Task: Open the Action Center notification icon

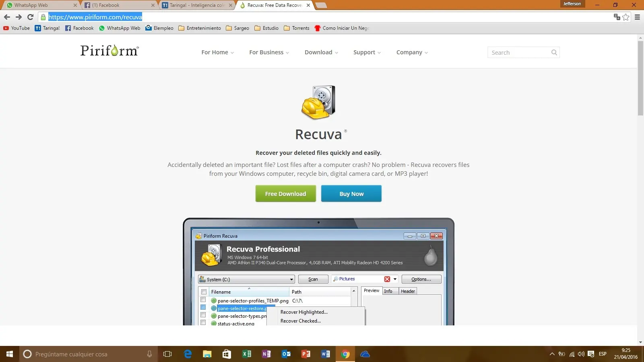Action: tap(591, 354)
